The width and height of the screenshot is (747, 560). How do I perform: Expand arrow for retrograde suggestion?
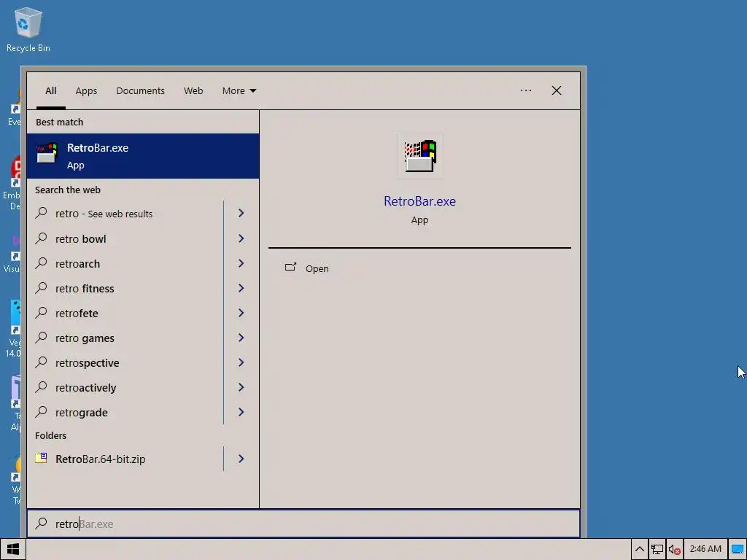click(241, 411)
